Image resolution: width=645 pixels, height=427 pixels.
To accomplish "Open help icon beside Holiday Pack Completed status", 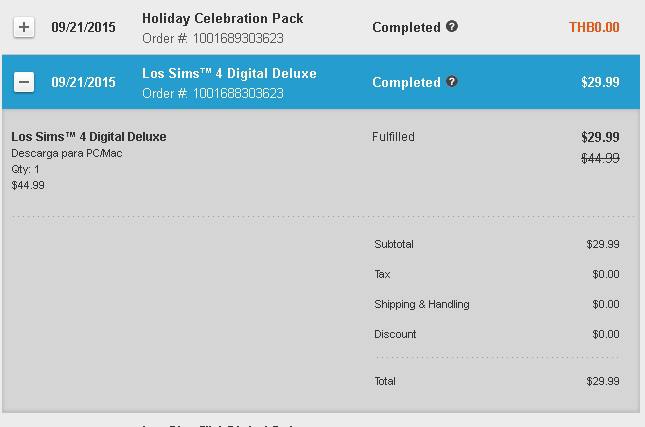I will pyautogui.click(x=452, y=26).
